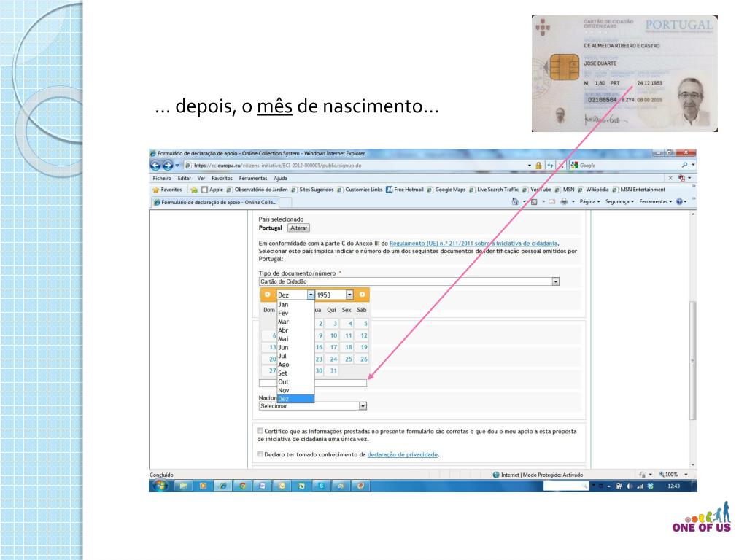Click the feeds icon in command bar
The width and height of the screenshot is (747, 560).
[534, 201]
